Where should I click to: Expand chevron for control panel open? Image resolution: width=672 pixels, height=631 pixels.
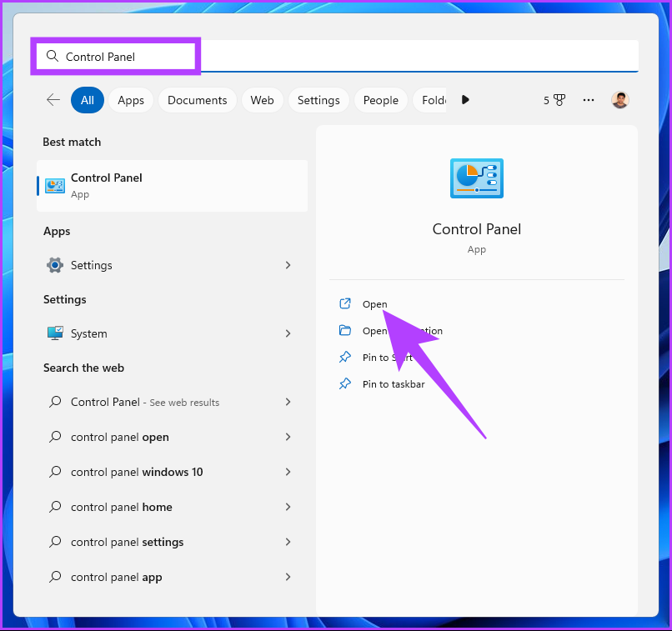[288, 437]
